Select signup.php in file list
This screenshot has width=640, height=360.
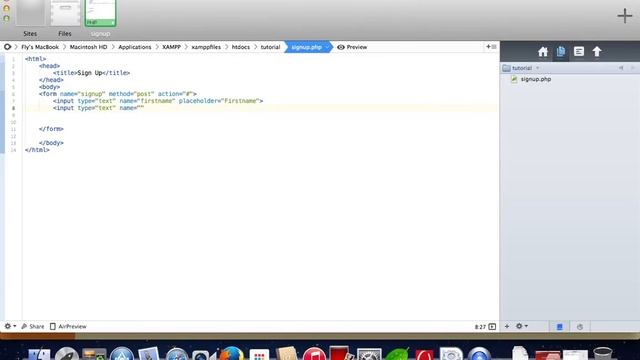click(536, 79)
